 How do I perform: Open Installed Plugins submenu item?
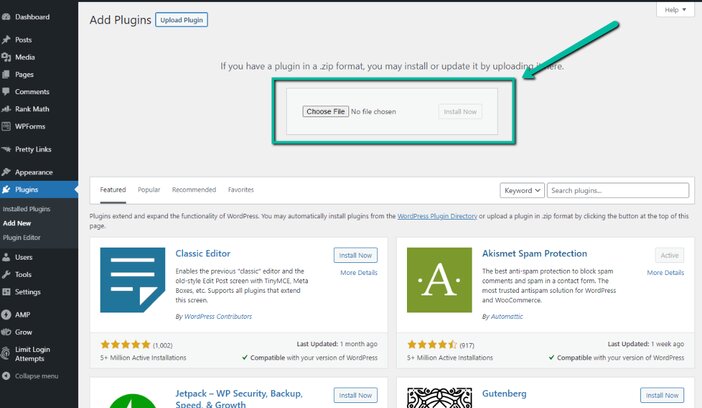(26, 209)
